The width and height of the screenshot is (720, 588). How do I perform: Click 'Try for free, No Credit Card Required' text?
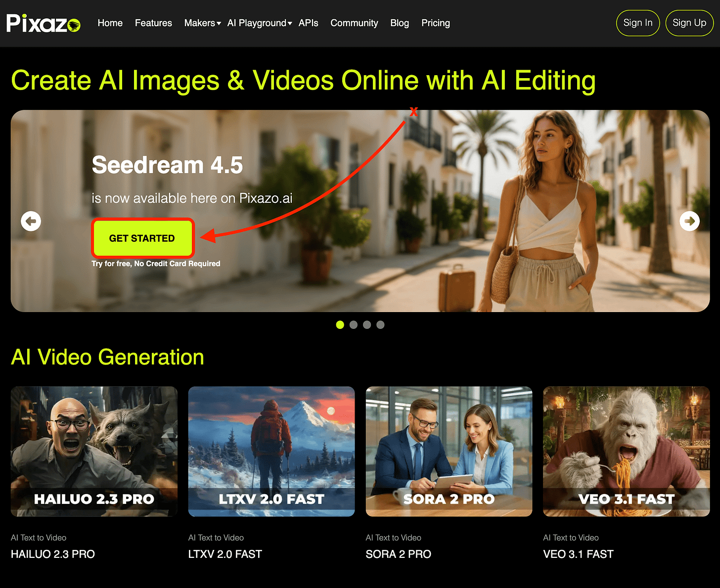(x=156, y=264)
